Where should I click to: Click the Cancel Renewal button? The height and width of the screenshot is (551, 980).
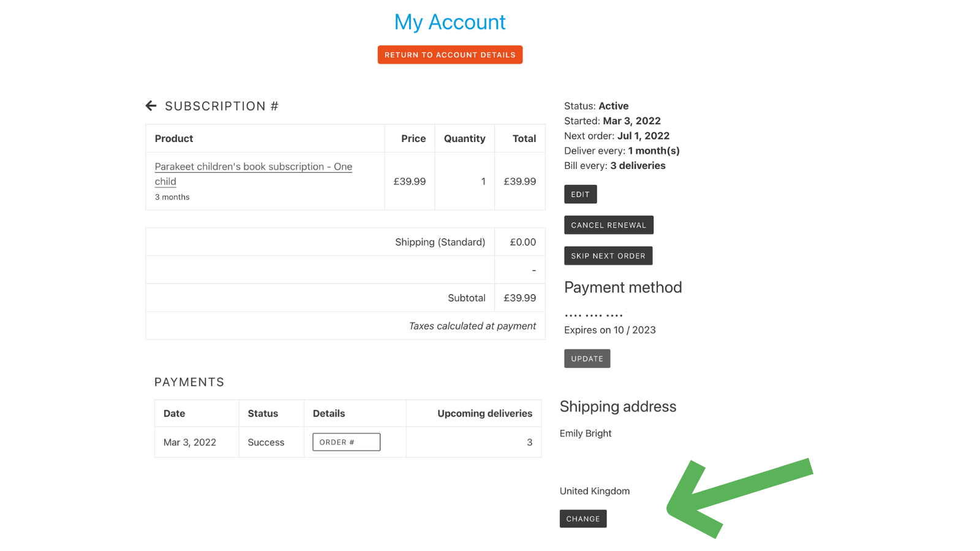coord(609,225)
